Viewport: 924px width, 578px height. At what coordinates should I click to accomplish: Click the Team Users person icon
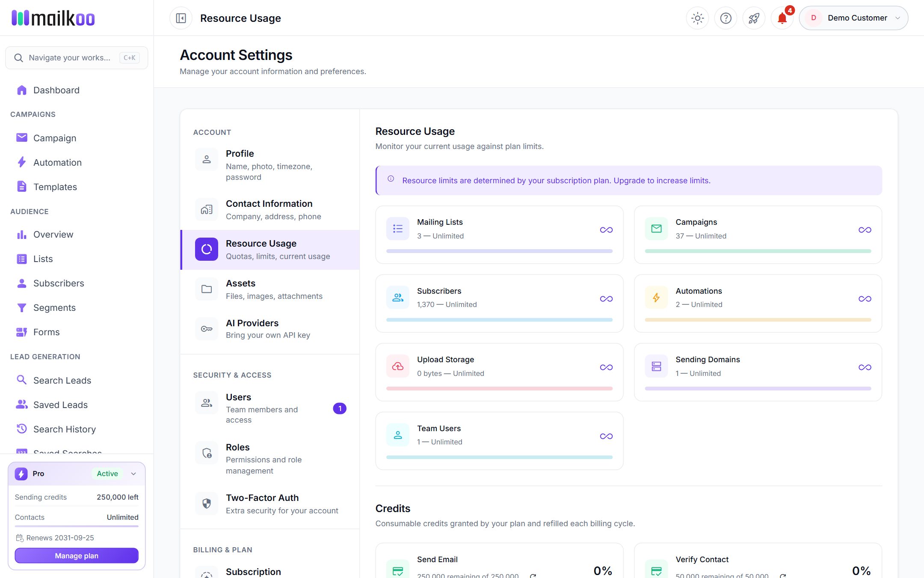[398, 435]
